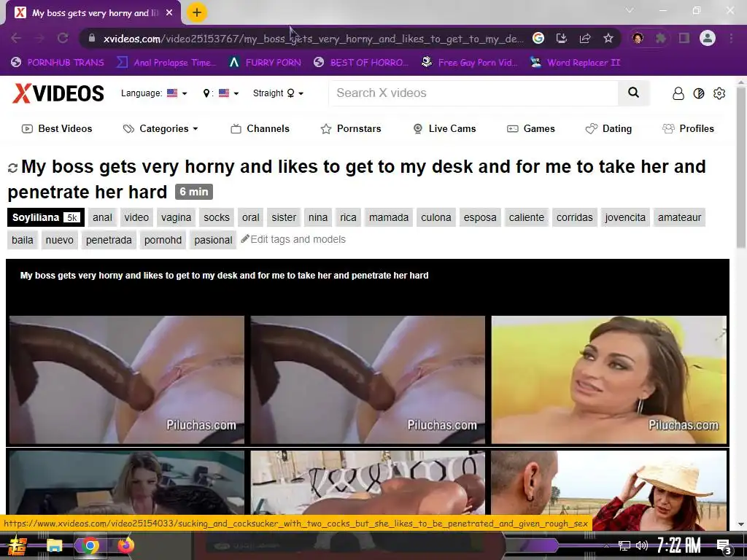The width and height of the screenshot is (747, 560).
Task: Open the taskbar notification center
Action: (724, 546)
